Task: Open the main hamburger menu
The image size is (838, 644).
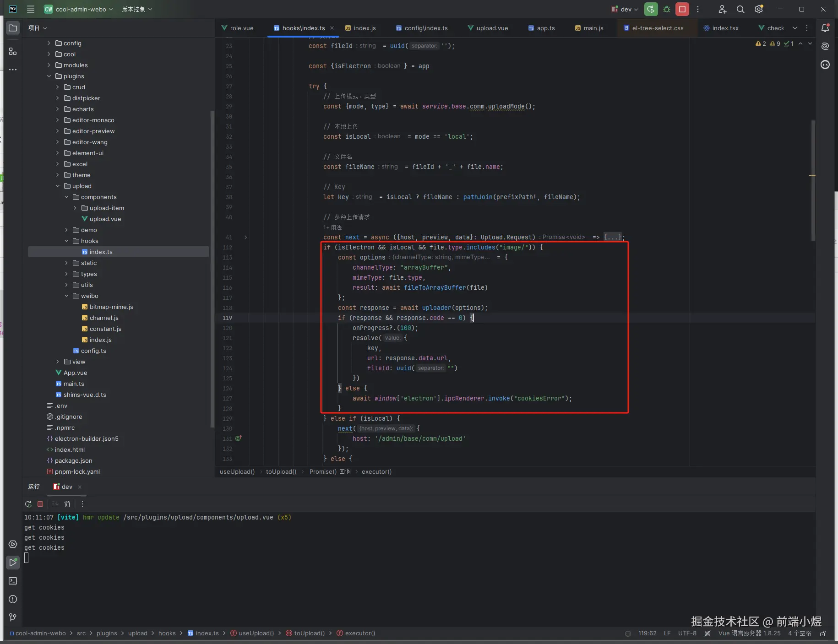Action: [31, 9]
